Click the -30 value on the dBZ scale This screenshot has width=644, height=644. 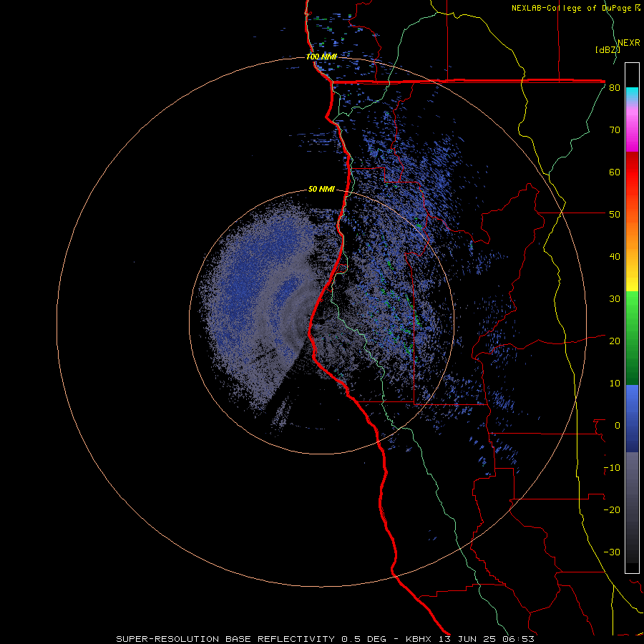point(612,552)
